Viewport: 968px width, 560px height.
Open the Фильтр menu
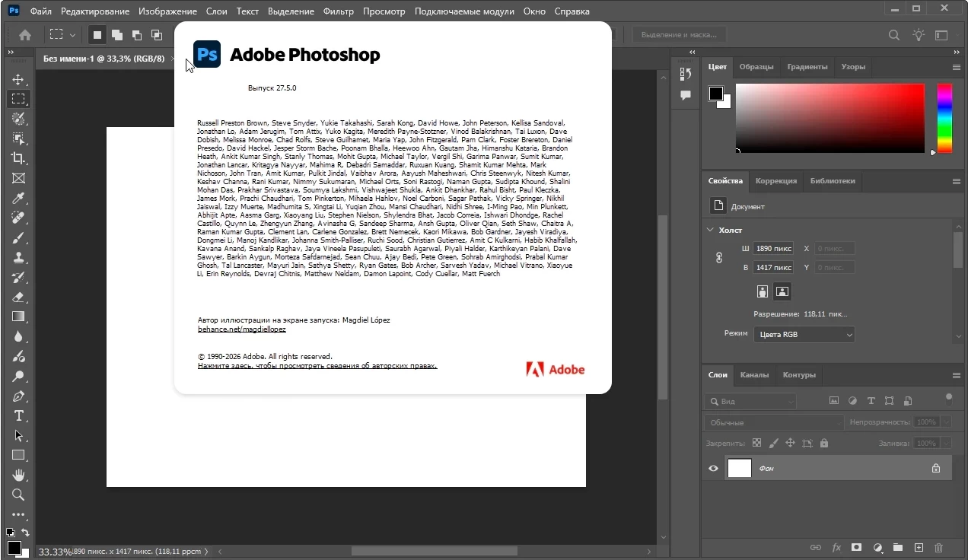tap(338, 11)
